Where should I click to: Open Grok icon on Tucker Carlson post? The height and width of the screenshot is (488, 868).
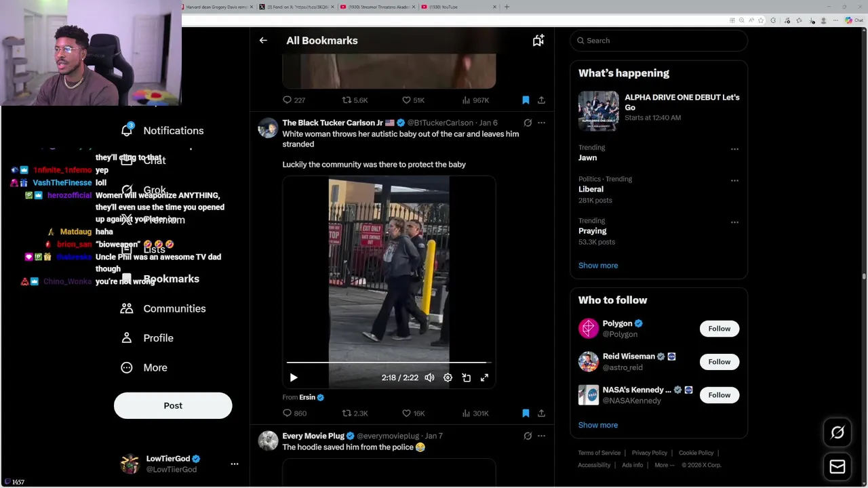point(528,123)
